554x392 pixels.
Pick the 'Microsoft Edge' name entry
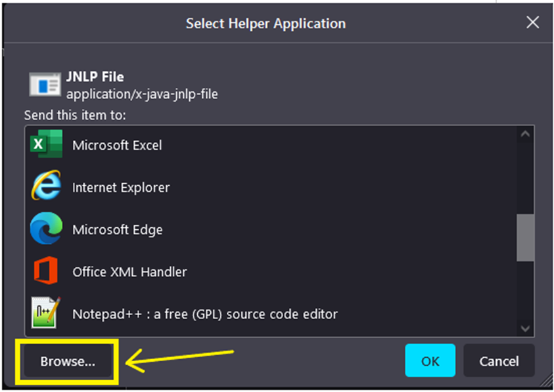[x=117, y=230]
